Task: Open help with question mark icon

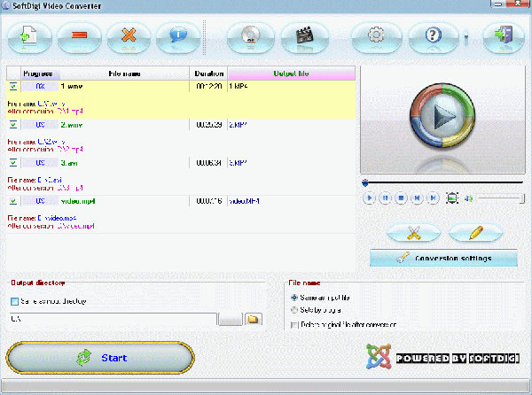Action: (434, 36)
